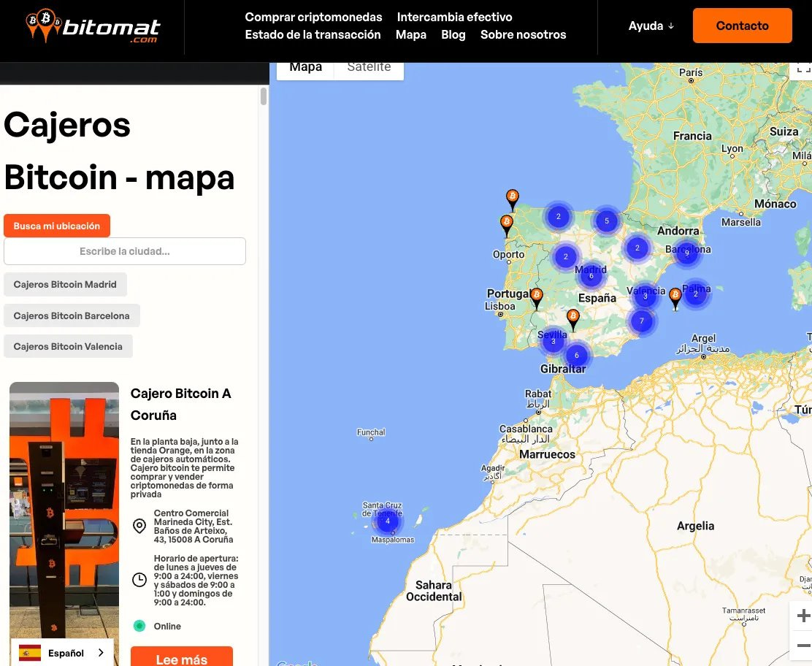This screenshot has width=812, height=666.
Task: Open the Ayuda dropdown
Action: (x=651, y=26)
